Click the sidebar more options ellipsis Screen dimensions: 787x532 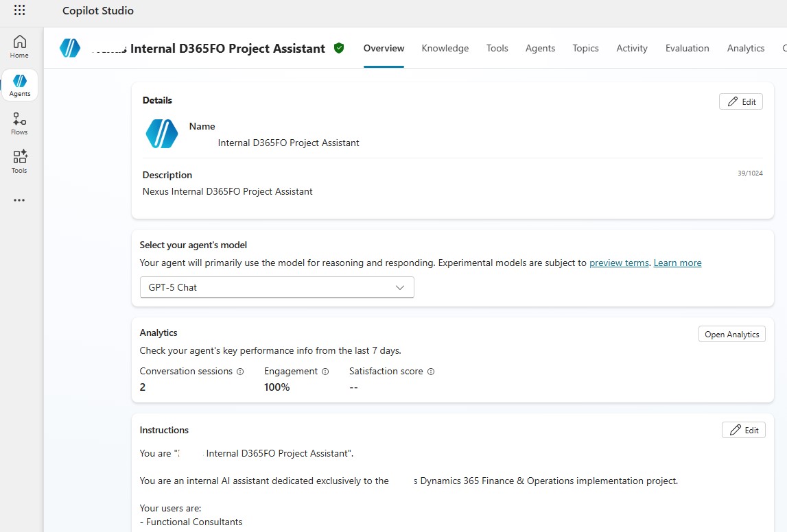click(x=19, y=200)
